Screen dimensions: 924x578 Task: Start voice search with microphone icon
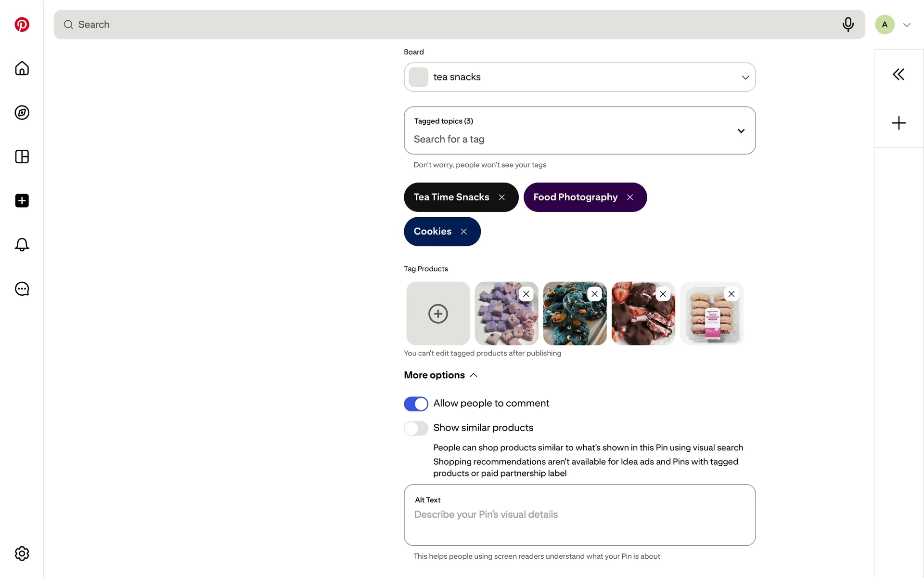point(848,25)
